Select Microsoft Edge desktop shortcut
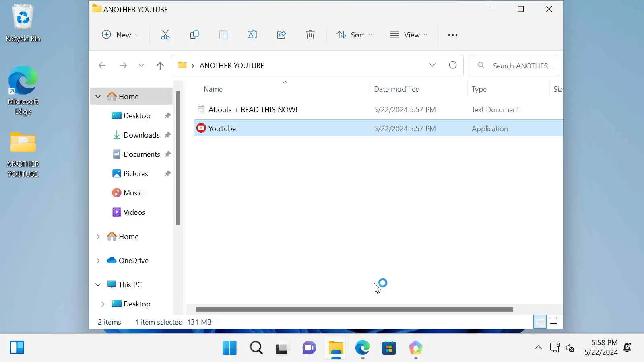 [23, 90]
